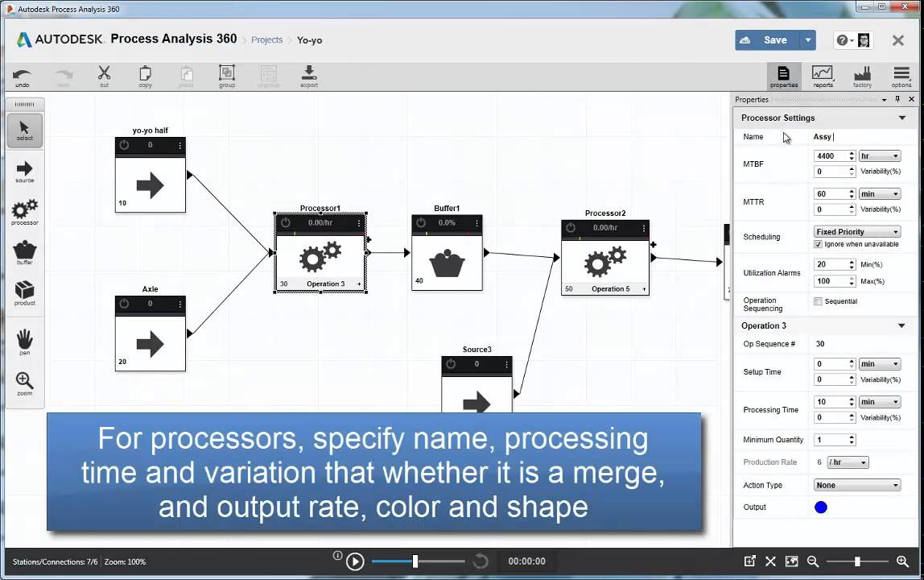Viewport: 924px width, 580px height.
Task: Click the group toolbar icon
Action: 227,77
